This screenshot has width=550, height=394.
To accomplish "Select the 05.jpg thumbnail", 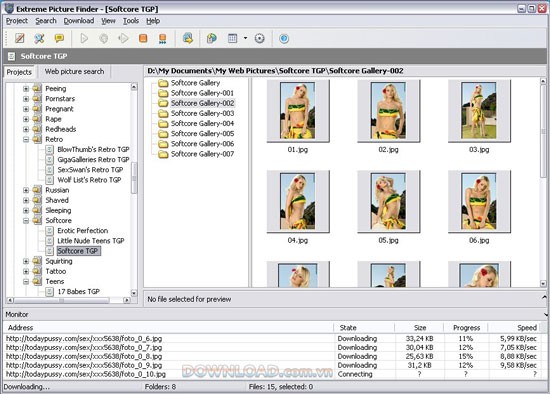I will pyautogui.click(x=388, y=202).
